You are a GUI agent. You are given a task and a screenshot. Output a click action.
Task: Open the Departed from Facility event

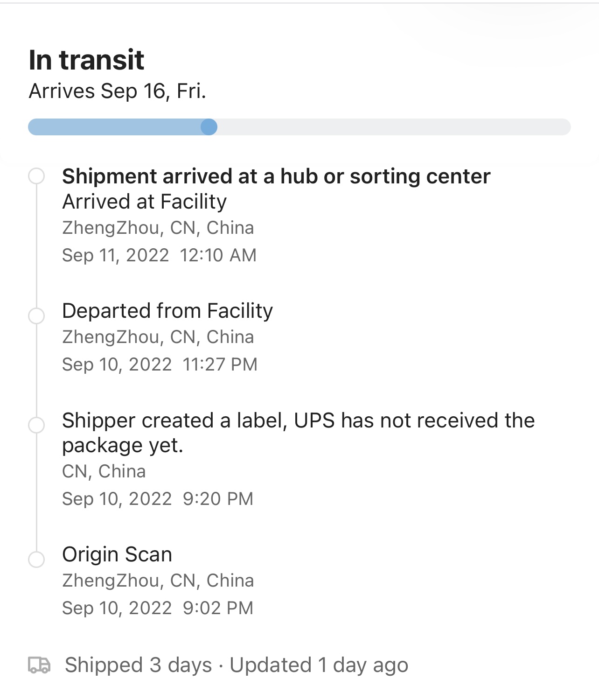point(167,311)
